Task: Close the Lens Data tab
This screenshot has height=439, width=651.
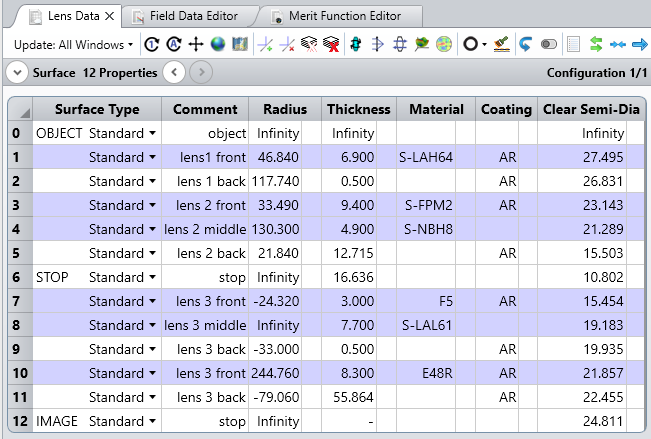Action: pos(109,16)
